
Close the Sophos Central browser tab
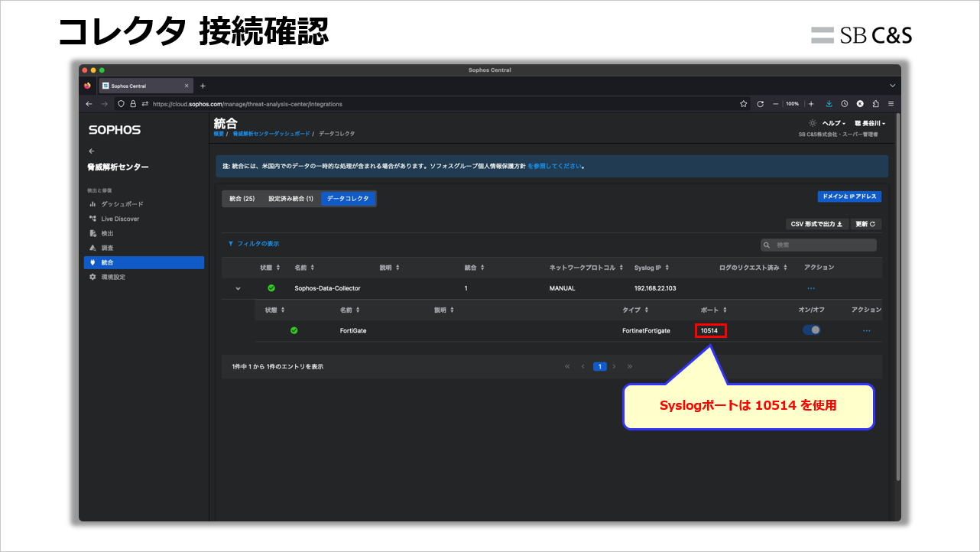[x=187, y=86]
